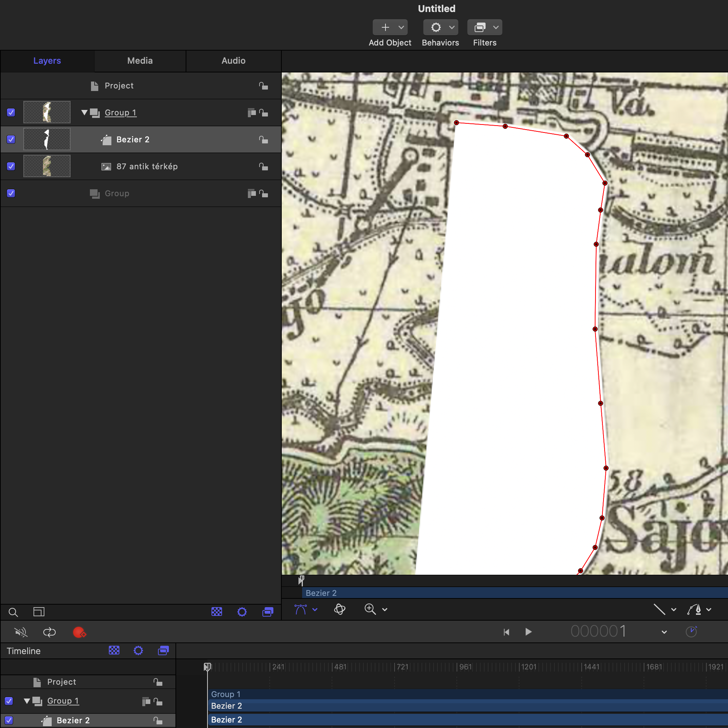Select the Project row in Layers list
Image resolution: width=728 pixels, height=728 pixels.
pyautogui.click(x=141, y=86)
